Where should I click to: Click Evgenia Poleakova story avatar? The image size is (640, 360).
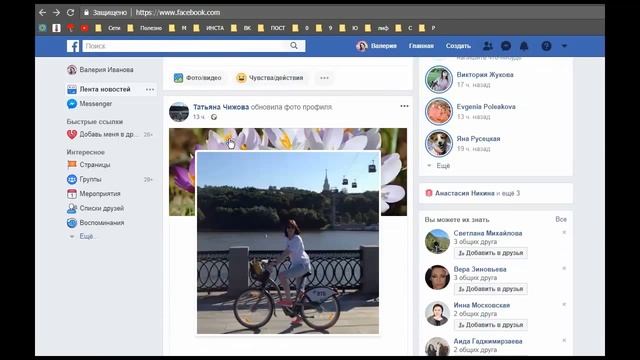439,111
